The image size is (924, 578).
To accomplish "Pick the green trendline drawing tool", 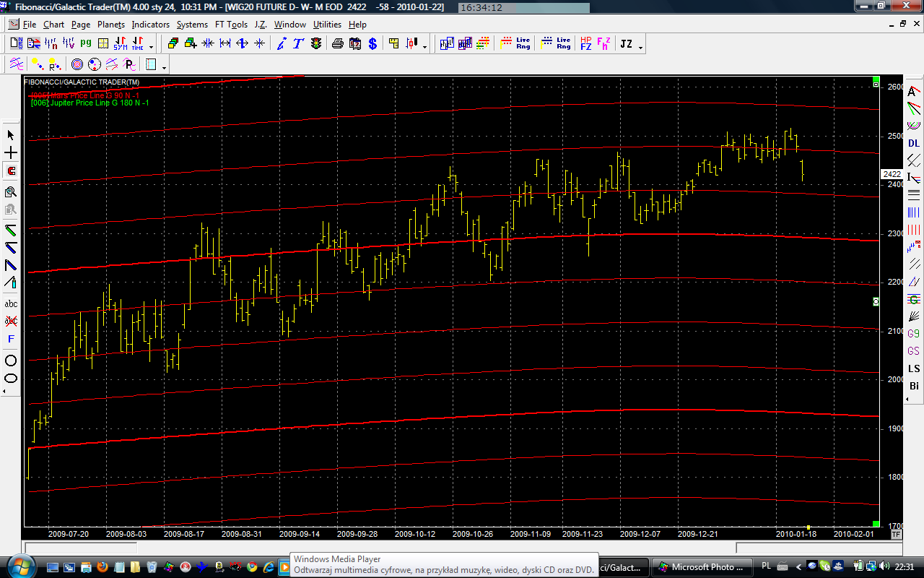I will click(x=11, y=230).
